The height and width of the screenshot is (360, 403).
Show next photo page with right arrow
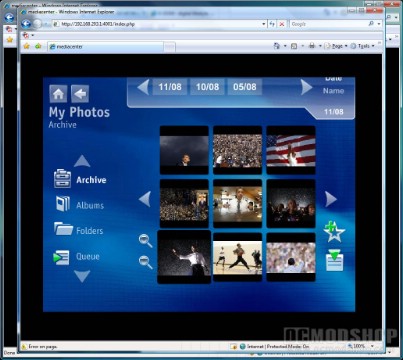(331, 199)
